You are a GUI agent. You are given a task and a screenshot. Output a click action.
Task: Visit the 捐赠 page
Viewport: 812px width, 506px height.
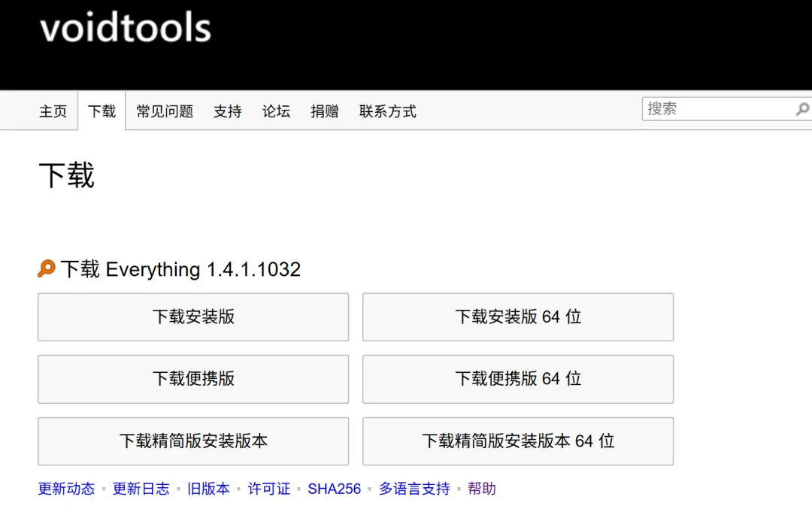tap(325, 111)
